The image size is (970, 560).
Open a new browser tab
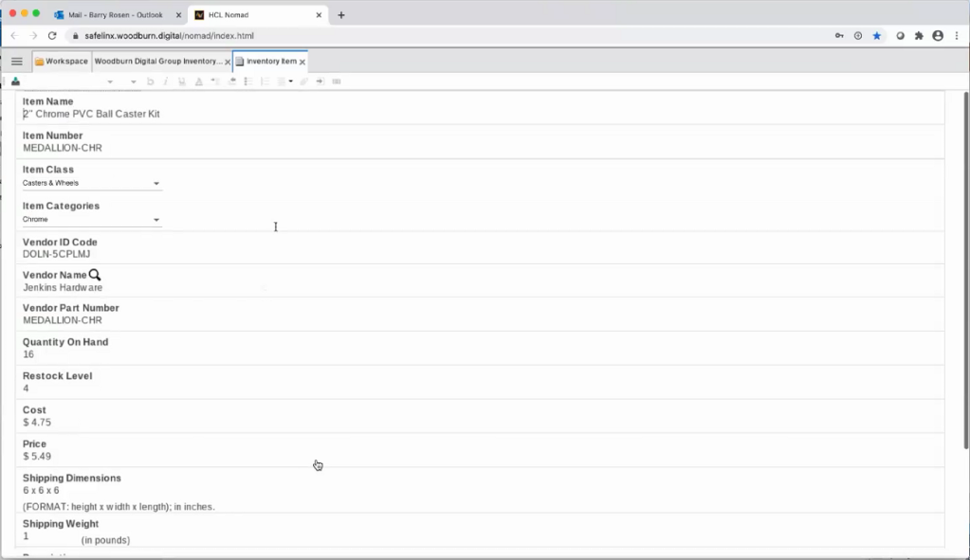pyautogui.click(x=341, y=15)
